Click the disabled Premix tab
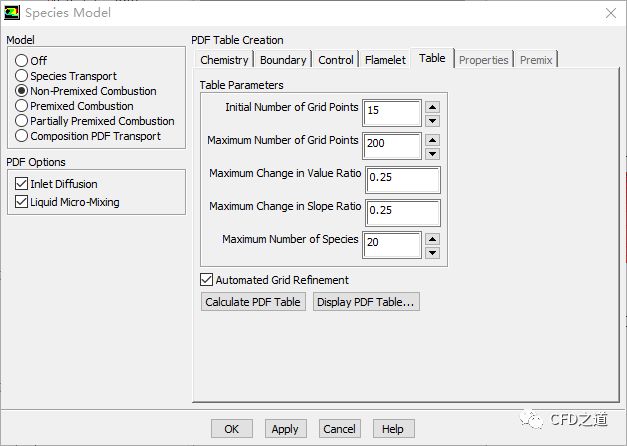 (536, 60)
